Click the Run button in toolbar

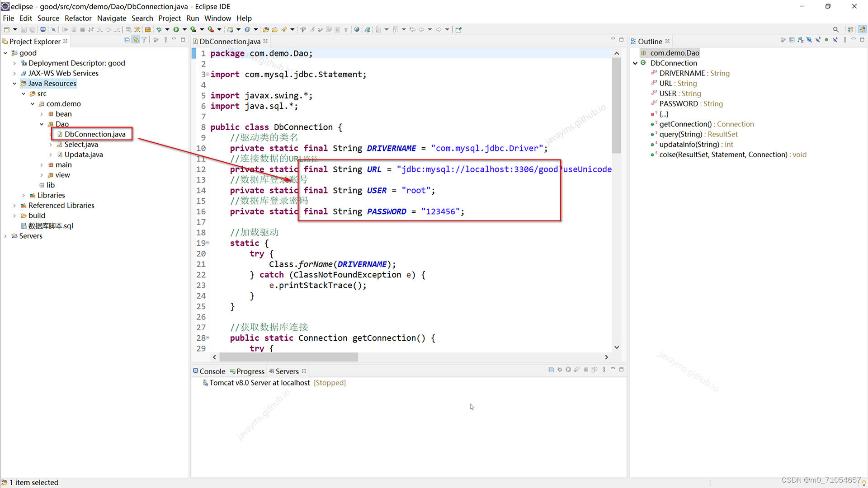[176, 29]
